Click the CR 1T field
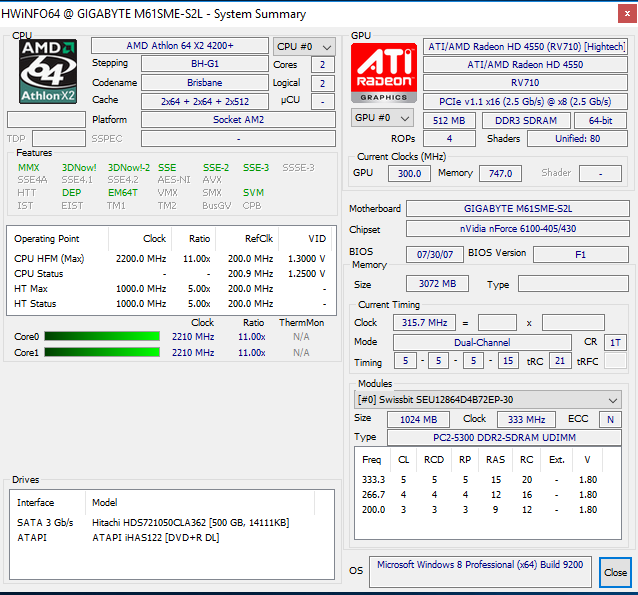Viewport: 638px width, 595px height. click(615, 342)
